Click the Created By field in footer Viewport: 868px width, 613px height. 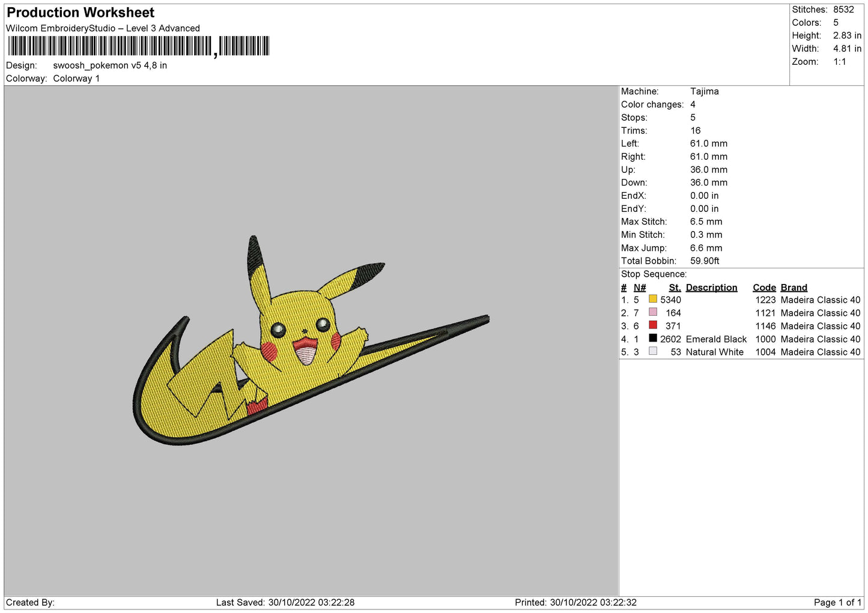[x=30, y=602]
